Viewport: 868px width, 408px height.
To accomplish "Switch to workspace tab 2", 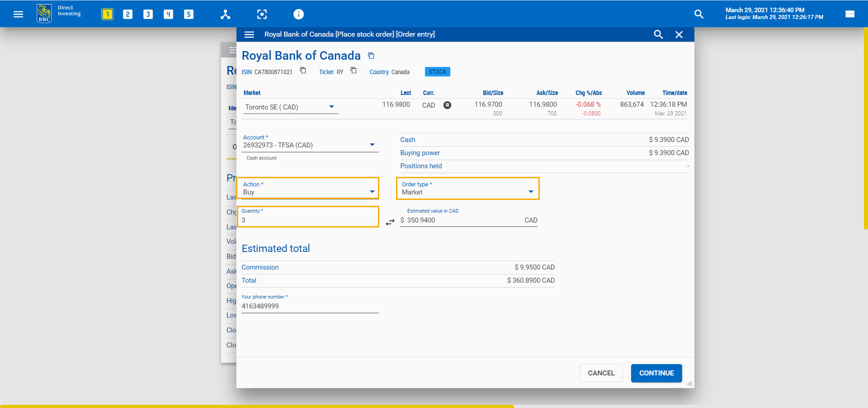I will (127, 14).
